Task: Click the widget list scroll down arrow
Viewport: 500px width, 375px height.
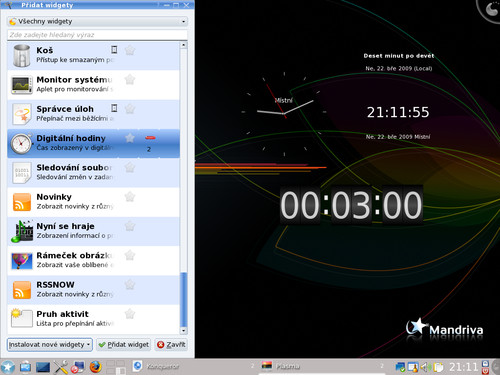Action: click(184, 331)
